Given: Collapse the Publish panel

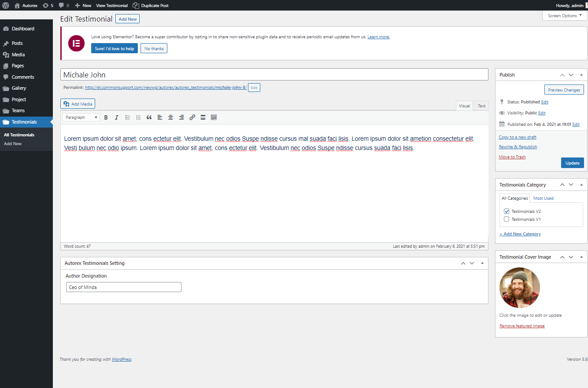Looking at the screenshot, I should point(581,75).
